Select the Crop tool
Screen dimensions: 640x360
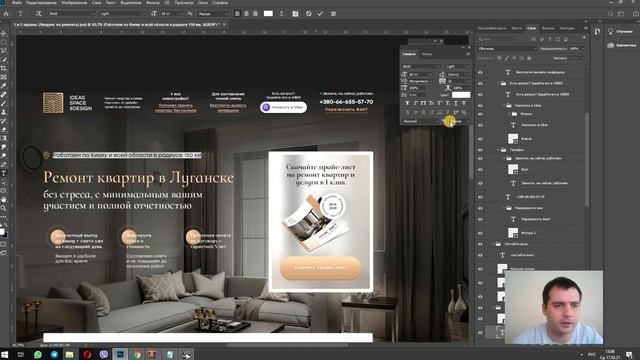pyautogui.click(x=4, y=68)
